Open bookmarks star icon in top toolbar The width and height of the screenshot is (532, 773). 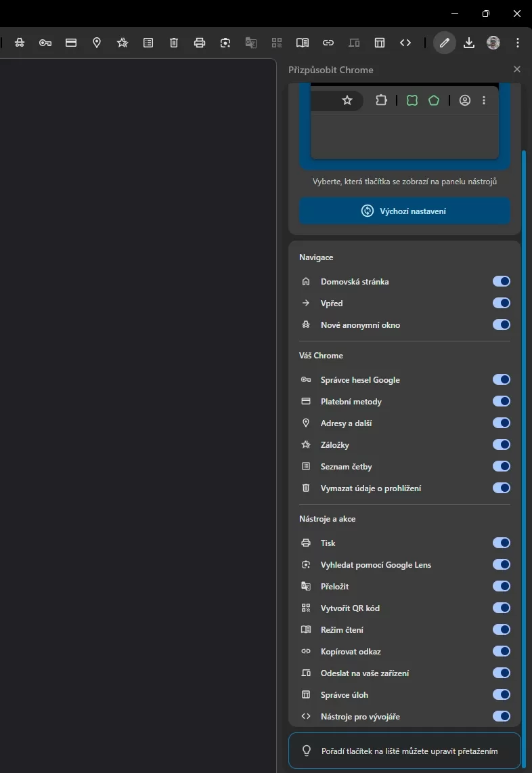[x=123, y=43]
